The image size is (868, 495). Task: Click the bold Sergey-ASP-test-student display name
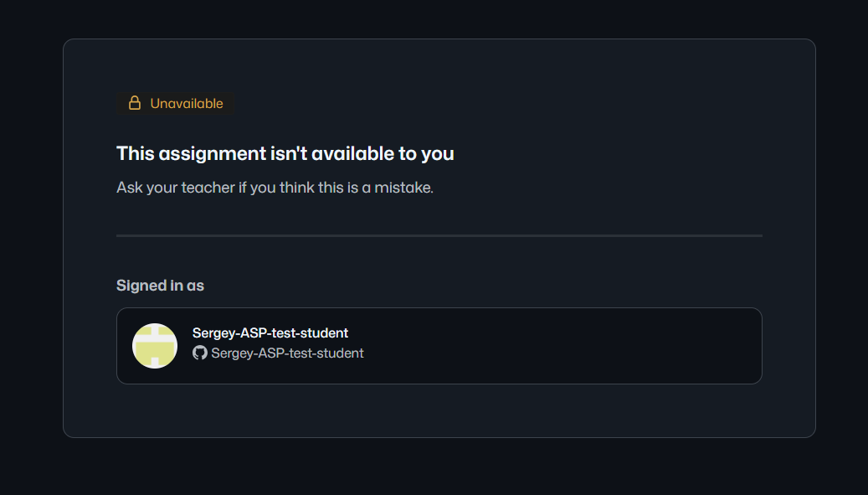[270, 333]
